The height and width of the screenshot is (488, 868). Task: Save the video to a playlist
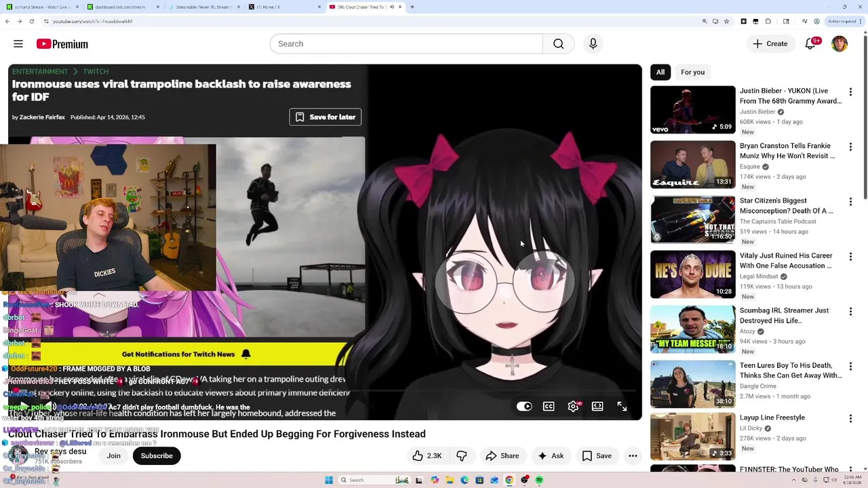click(597, 455)
